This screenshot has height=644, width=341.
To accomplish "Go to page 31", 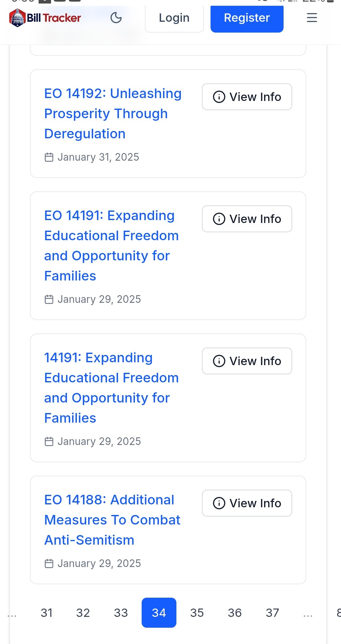I will [47, 613].
